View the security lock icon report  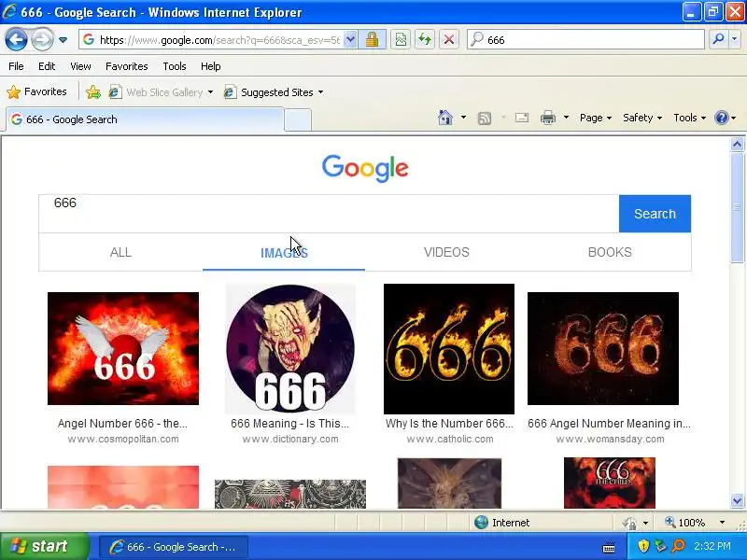tap(372, 39)
